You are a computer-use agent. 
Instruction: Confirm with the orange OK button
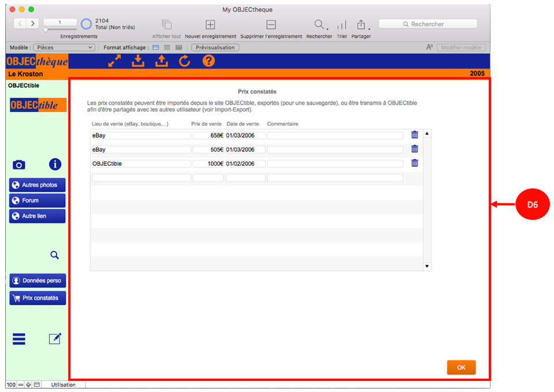[461, 367]
